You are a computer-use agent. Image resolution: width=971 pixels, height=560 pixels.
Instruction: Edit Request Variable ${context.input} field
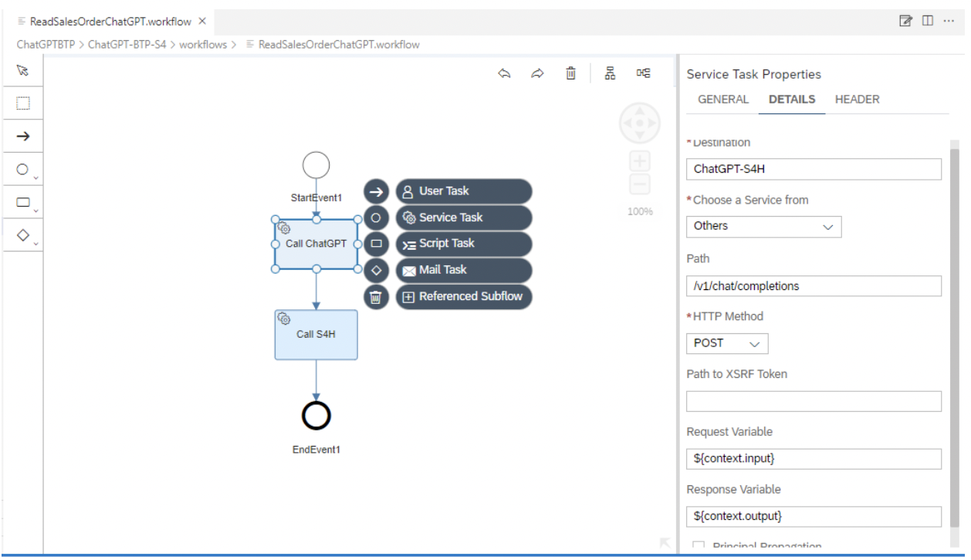[x=814, y=459]
